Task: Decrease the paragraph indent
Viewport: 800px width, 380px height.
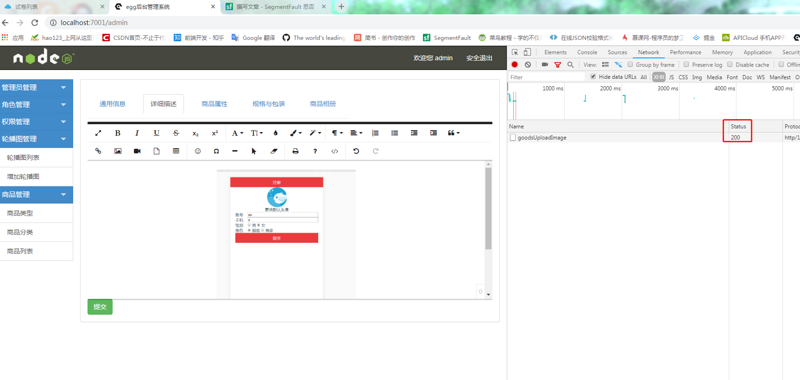Action: [x=414, y=133]
